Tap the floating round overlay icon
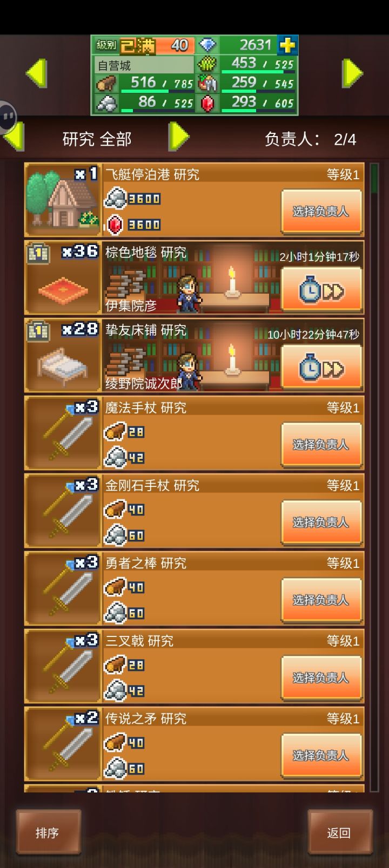 pyautogui.click(x=7, y=116)
